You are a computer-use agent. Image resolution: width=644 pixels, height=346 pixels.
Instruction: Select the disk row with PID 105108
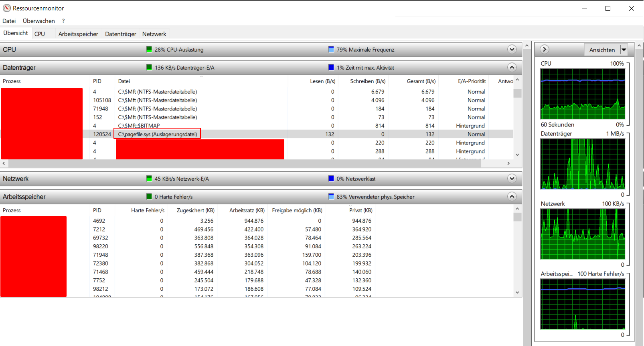pos(257,100)
